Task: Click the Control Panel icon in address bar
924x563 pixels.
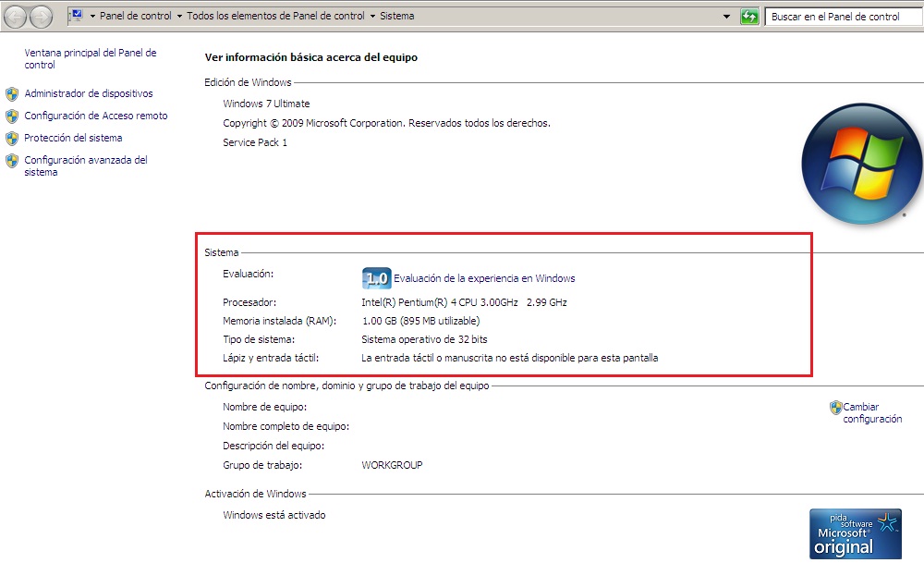Action: 77,16
